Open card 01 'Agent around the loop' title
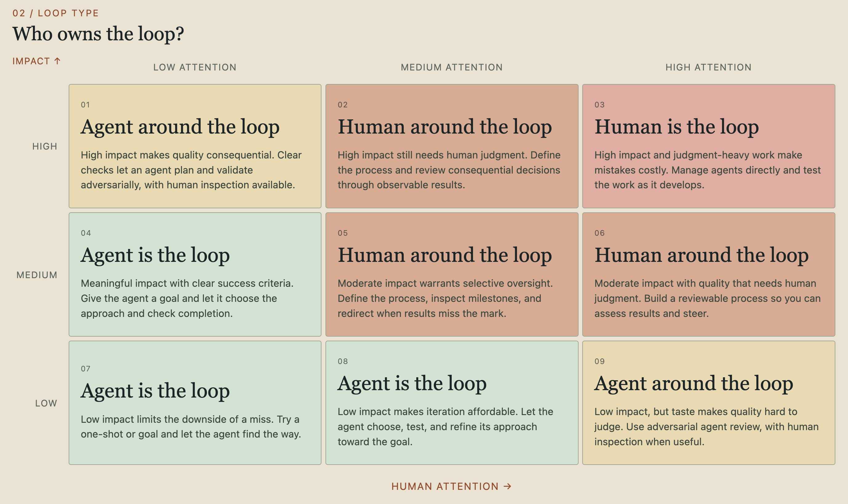Image resolution: width=848 pixels, height=504 pixels. click(180, 127)
